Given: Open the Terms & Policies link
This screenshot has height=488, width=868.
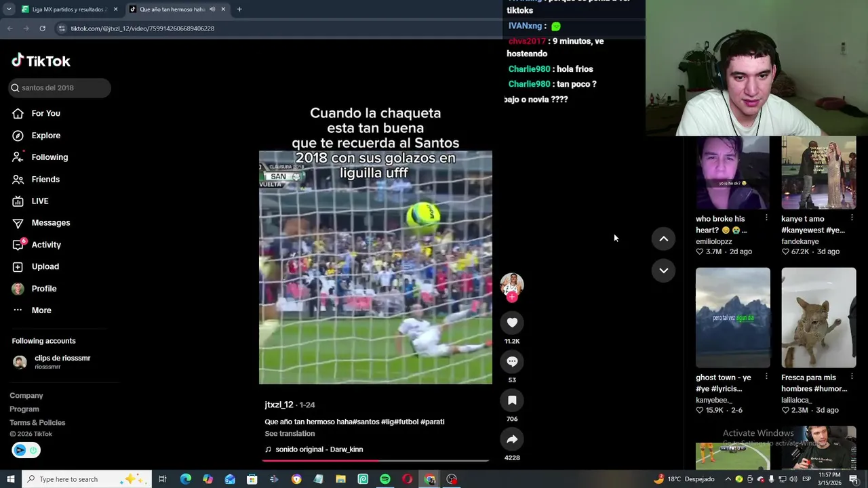Looking at the screenshot, I should click(x=37, y=423).
